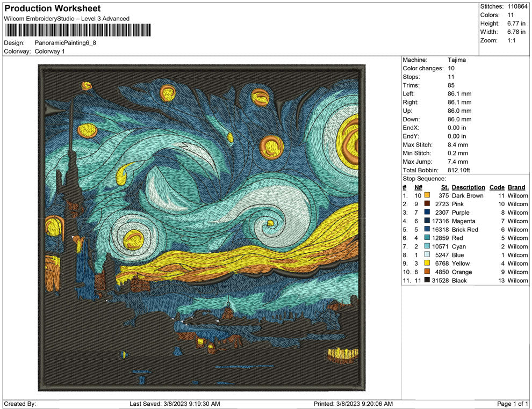
Task: Click the 'St.' column header
Action: point(445,187)
